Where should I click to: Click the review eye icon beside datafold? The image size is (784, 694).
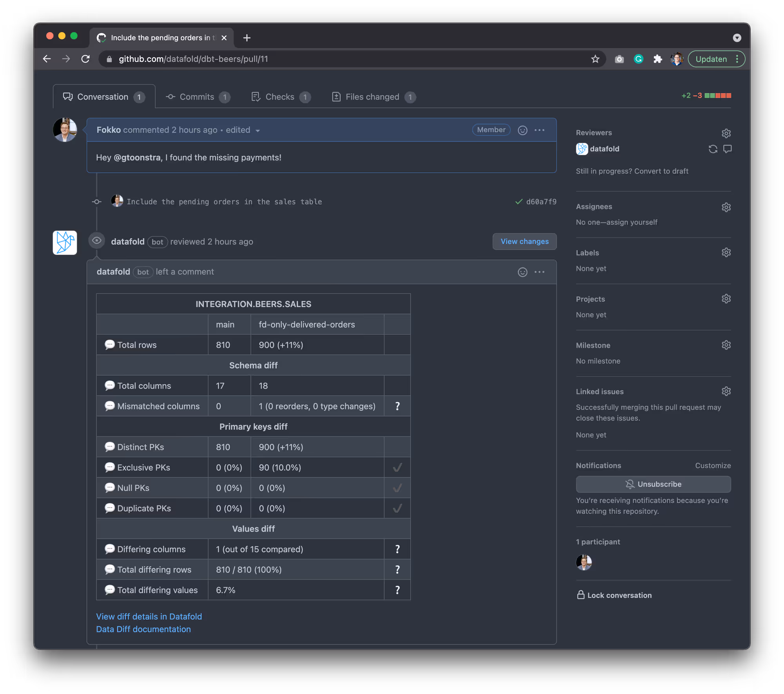click(x=96, y=241)
